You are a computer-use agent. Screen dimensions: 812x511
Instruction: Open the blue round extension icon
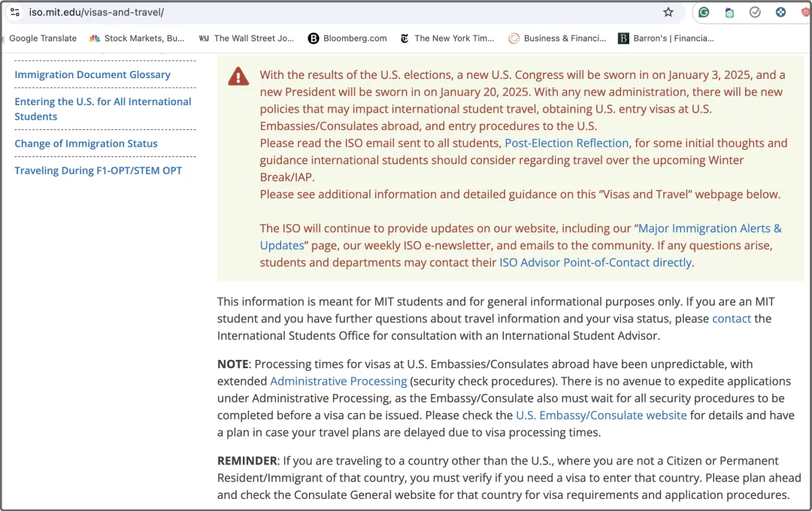click(780, 12)
